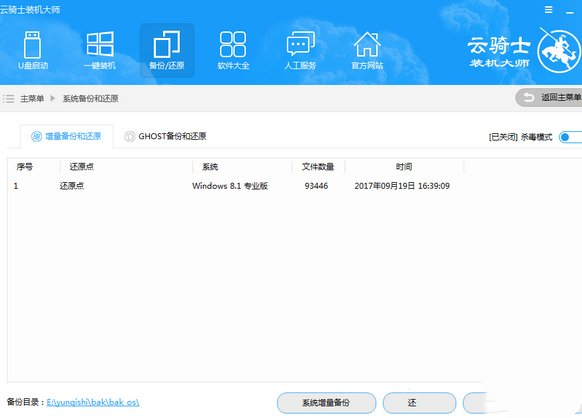582x418 pixels.
Task: Click the 系统 column header
Action: click(x=210, y=167)
